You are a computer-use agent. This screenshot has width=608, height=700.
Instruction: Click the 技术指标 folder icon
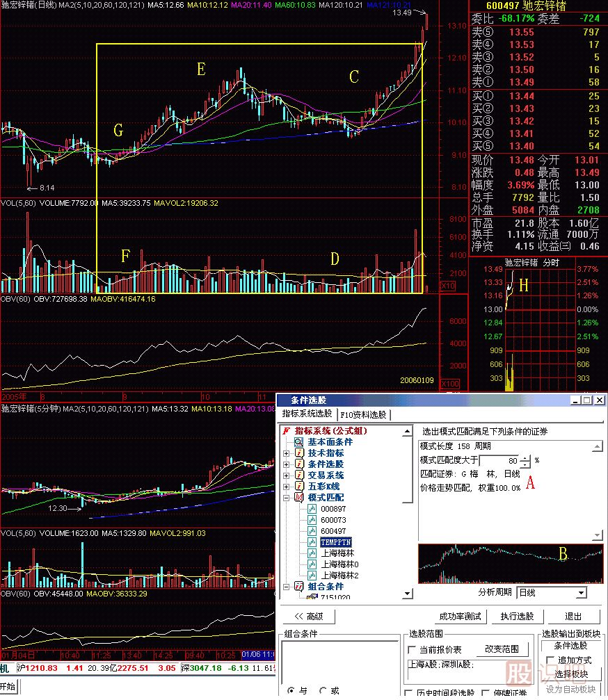point(299,453)
